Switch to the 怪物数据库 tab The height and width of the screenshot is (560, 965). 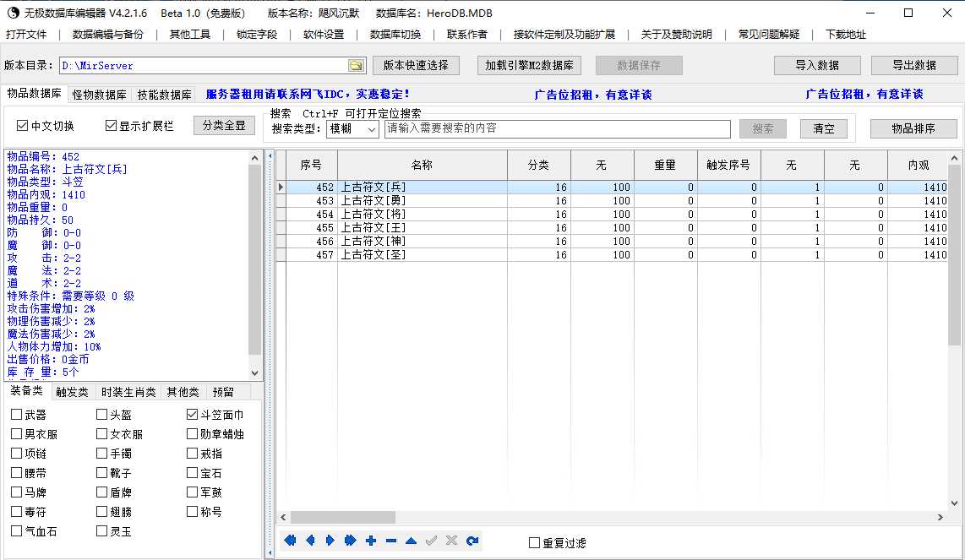[99, 95]
